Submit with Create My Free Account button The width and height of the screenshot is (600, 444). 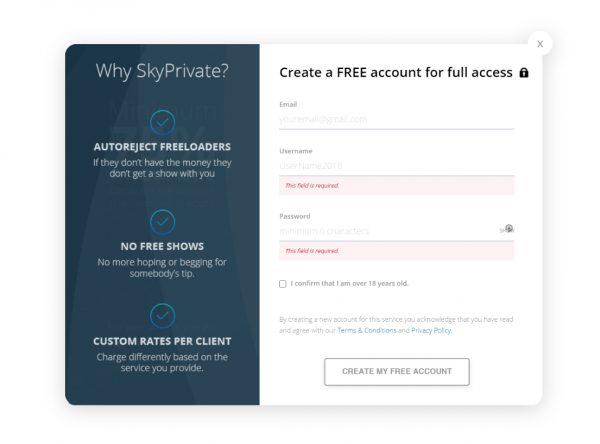pos(396,372)
